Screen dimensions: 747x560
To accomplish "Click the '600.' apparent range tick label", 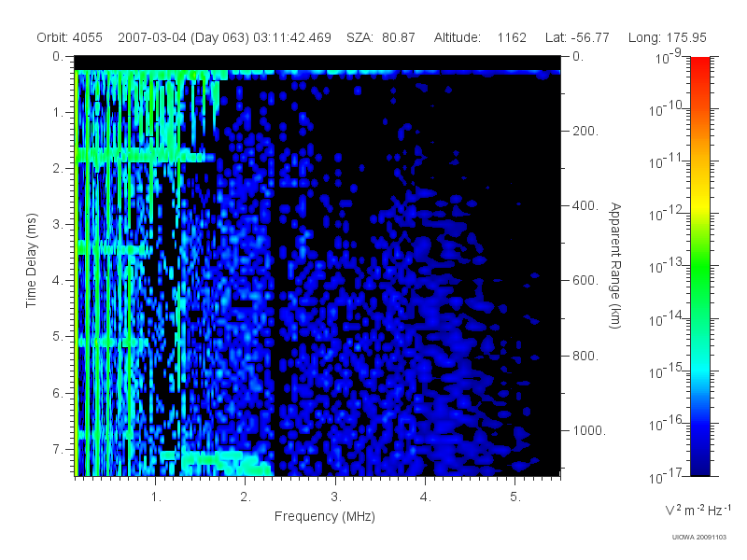I will click(x=585, y=281).
